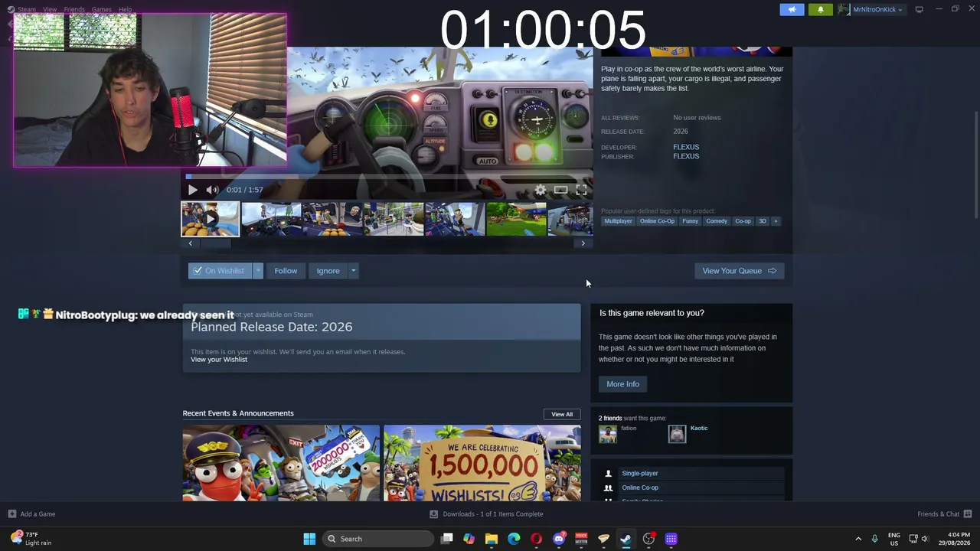This screenshot has height=551, width=980.
Task: Open Opera browser from taskbar
Action: coord(536,539)
